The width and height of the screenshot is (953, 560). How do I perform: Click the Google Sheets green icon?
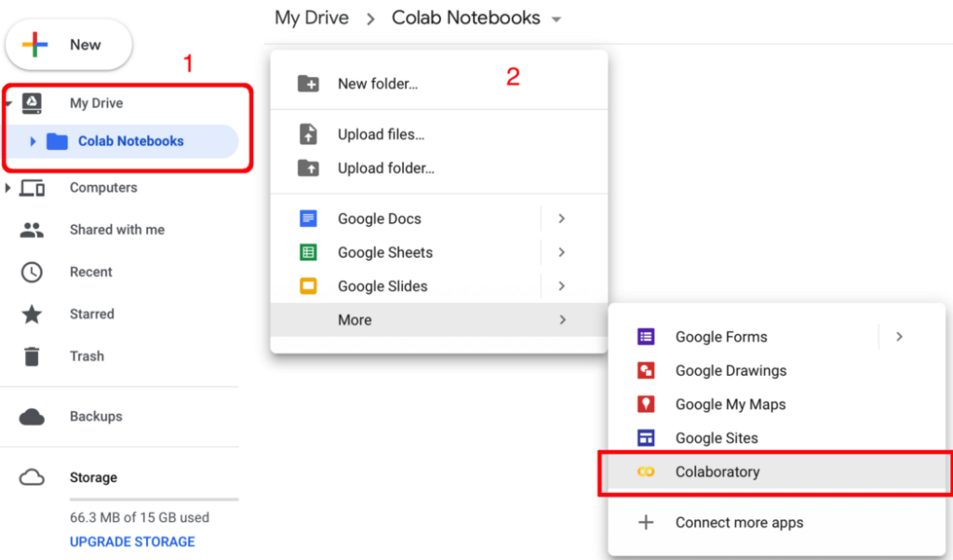coord(308,252)
